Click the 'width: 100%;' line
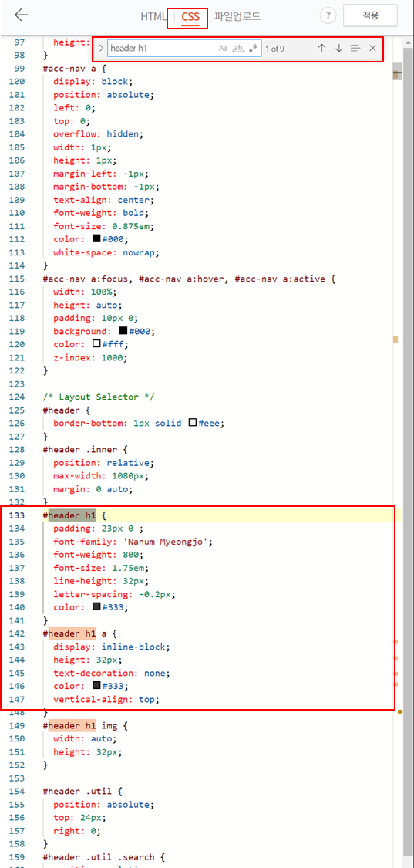 86,292
